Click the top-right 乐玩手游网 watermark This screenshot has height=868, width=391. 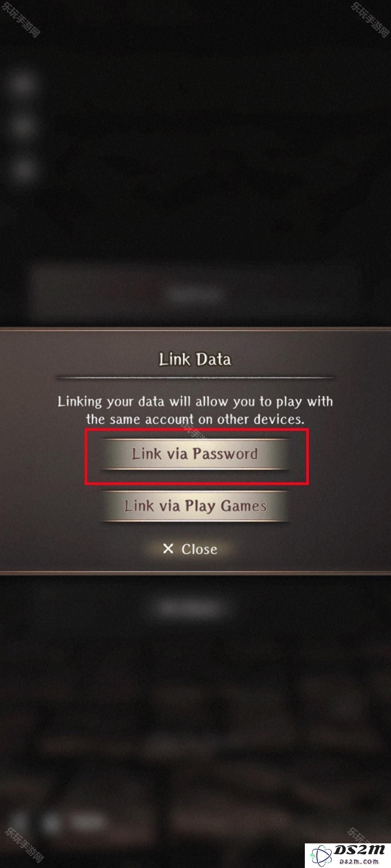point(369,19)
